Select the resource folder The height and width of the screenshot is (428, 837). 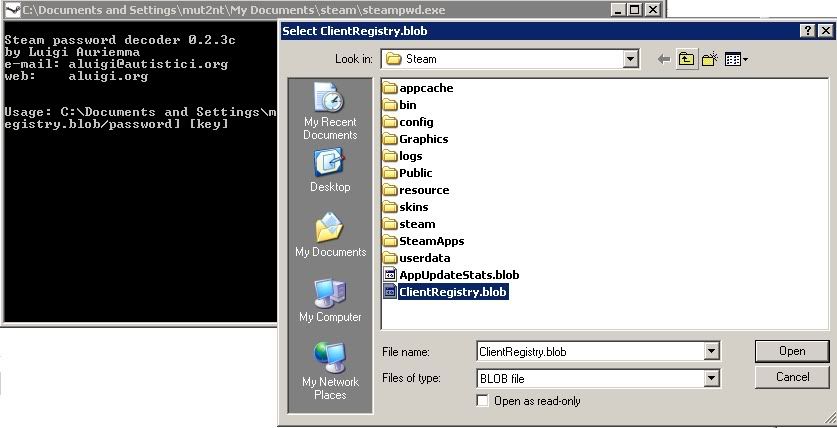(416, 191)
